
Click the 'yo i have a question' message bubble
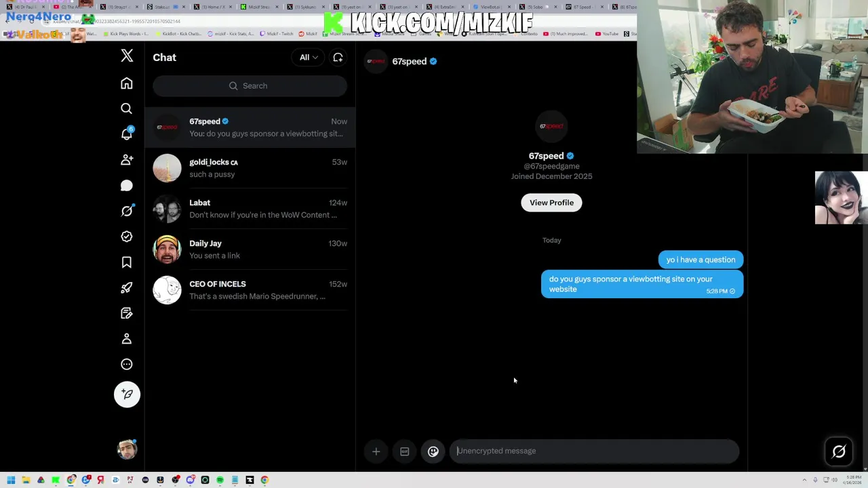pos(701,260)
